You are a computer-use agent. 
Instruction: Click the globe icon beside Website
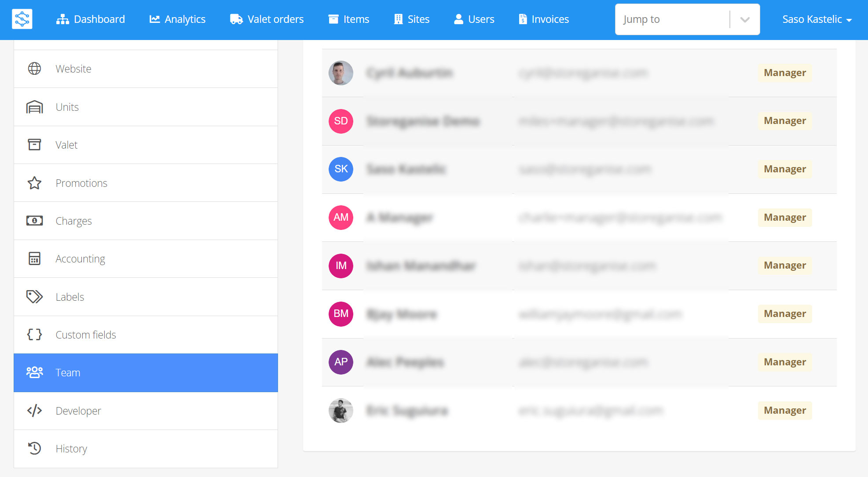pyautogui.click(x=34, y=69)
